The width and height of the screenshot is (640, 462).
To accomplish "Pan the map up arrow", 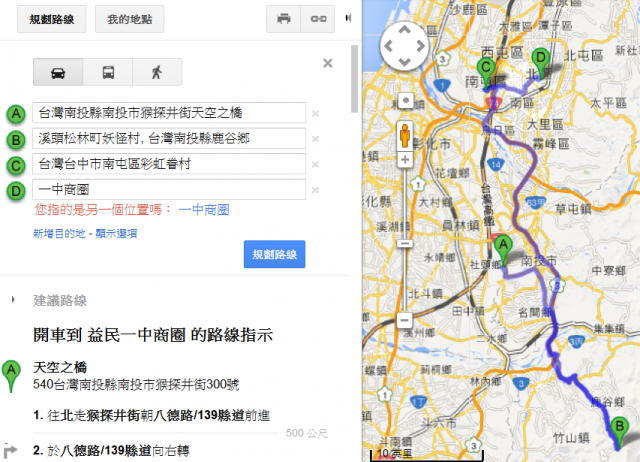I will [404, 30].
